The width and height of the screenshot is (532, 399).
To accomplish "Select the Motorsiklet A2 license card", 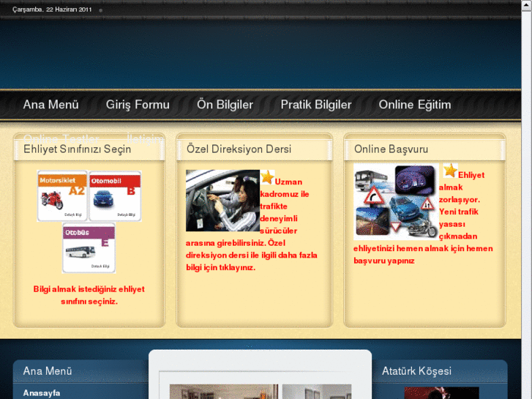I will point(62,196).
